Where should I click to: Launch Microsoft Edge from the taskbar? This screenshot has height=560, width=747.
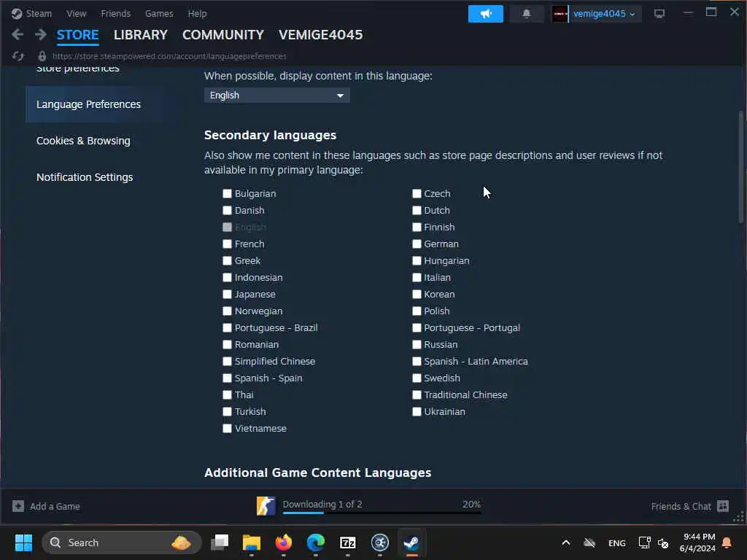[315, 542]
